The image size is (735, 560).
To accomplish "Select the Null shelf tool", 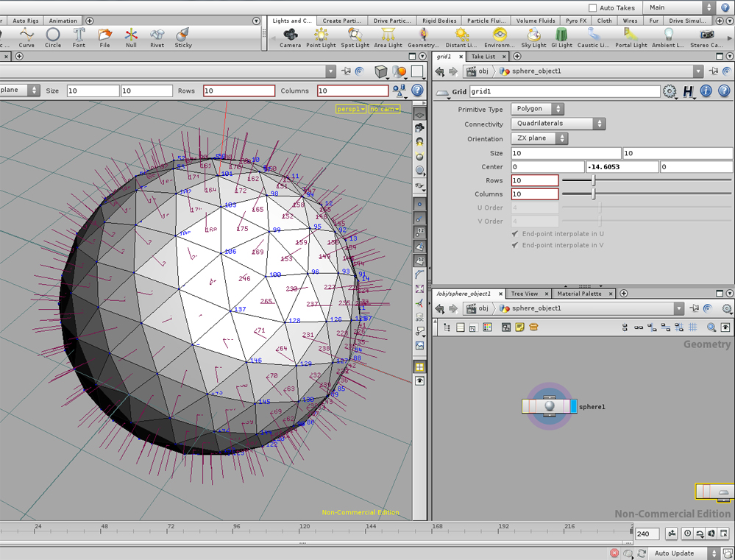I will (x=131, y=38).
